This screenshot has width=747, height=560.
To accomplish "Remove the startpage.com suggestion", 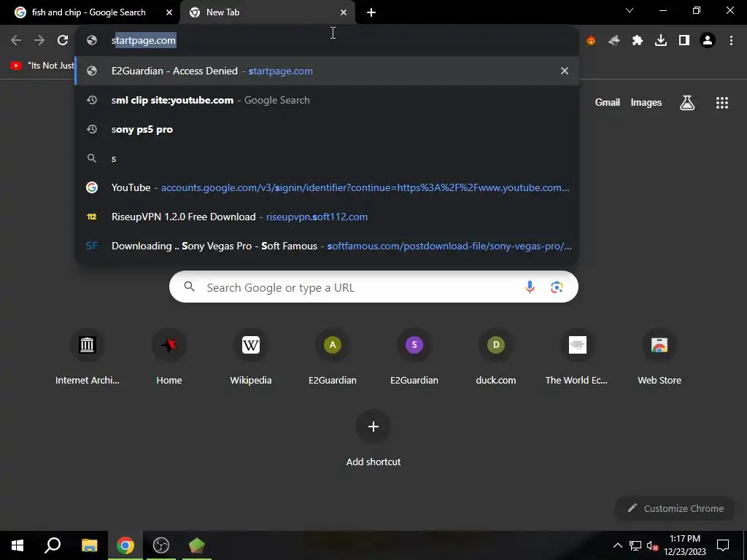I will 565,71.
